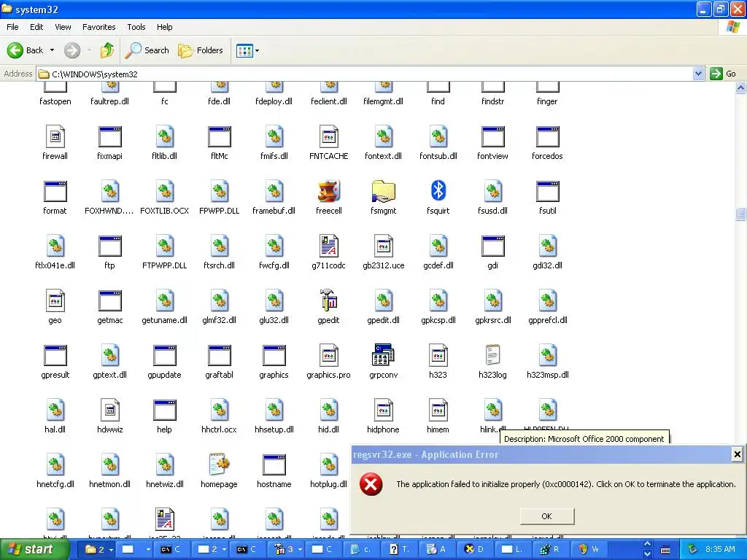The image size is (747, 560).
Task: Expand the Address bar dropdown
Action: coord(698,74)
